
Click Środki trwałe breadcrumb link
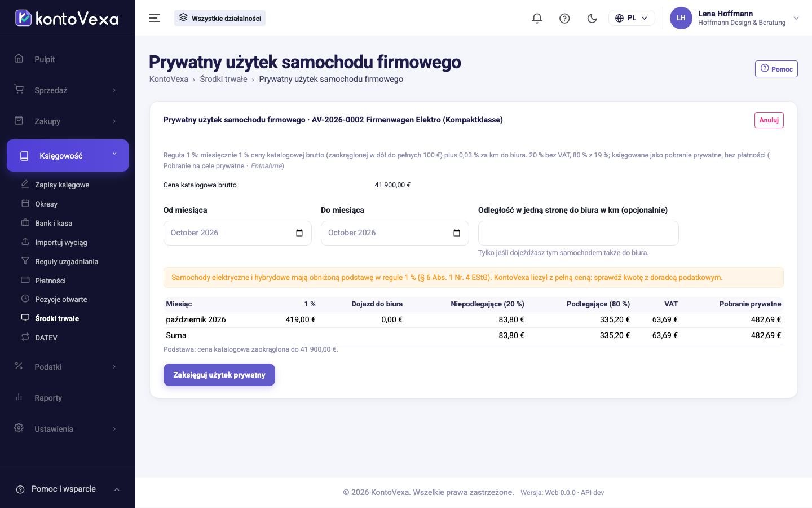tap(223, 79)
